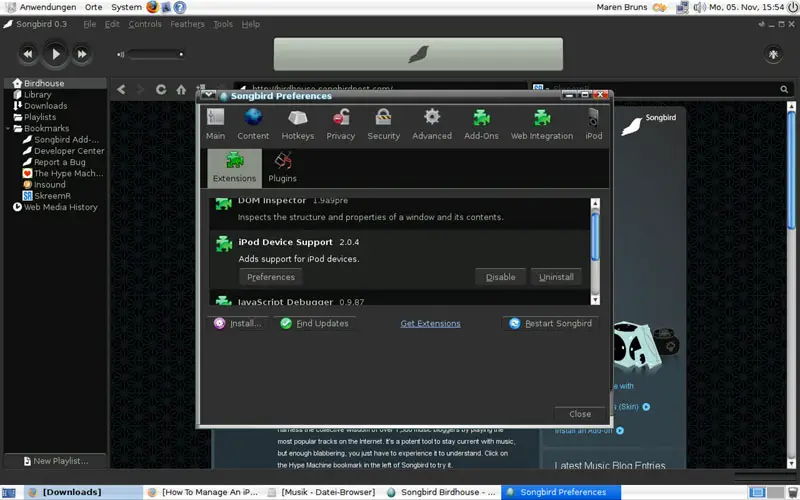The image size is (800, 500).
Task: Go back in the Songbird browser
Action: coord(121,89)
